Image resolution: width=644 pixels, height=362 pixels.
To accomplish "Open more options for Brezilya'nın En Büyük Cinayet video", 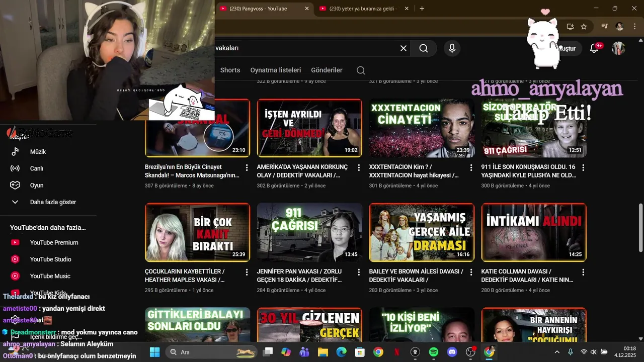I will pos(247,167).
